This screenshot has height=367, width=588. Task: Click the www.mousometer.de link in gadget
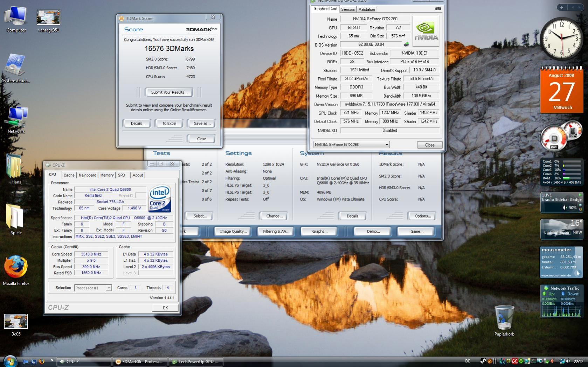(556, 275)
